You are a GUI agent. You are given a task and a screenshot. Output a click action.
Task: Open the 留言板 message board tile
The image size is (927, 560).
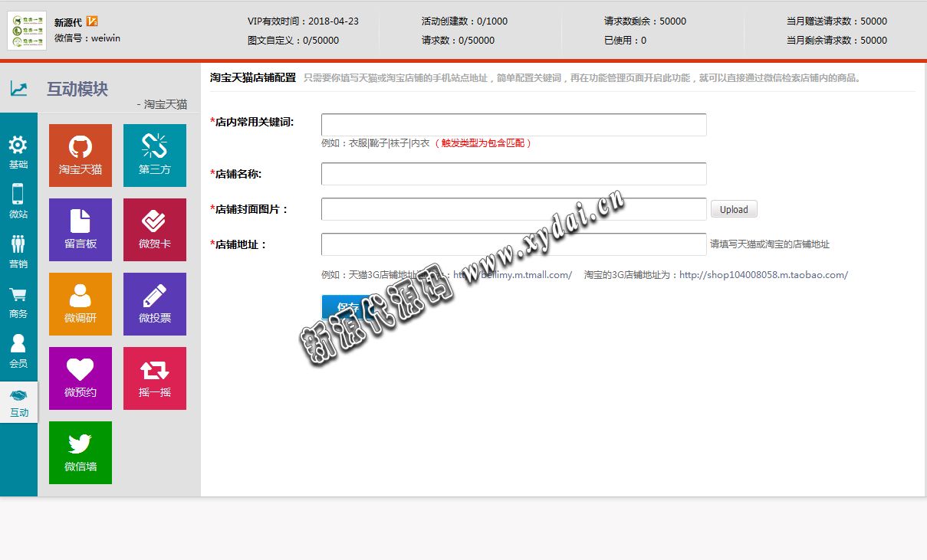coord(81,230)
